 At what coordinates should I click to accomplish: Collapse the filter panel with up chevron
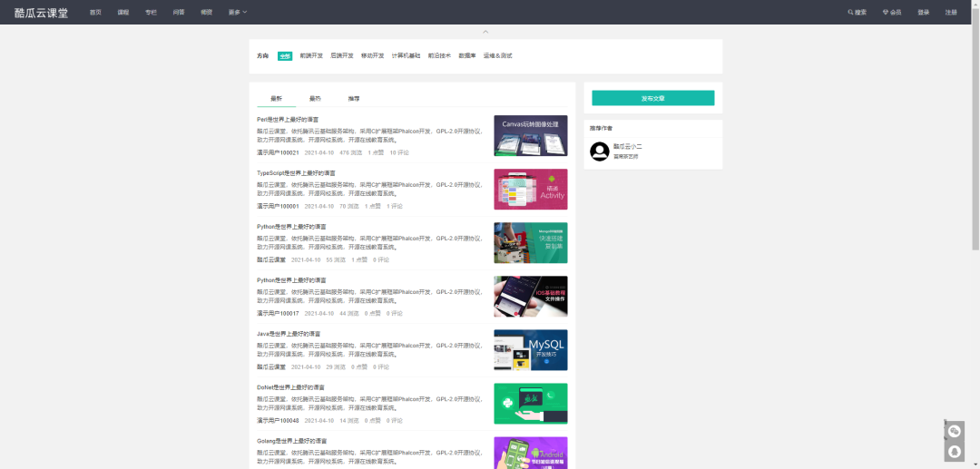pos(485,32)
